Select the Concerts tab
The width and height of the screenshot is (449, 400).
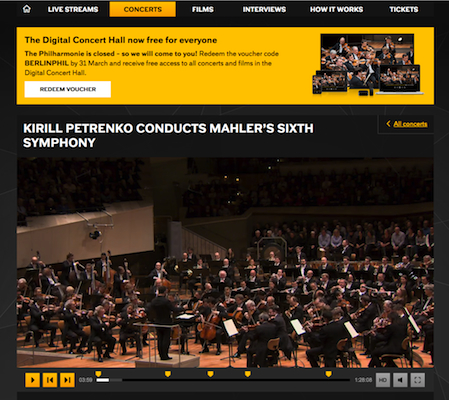tap(143, 9)
